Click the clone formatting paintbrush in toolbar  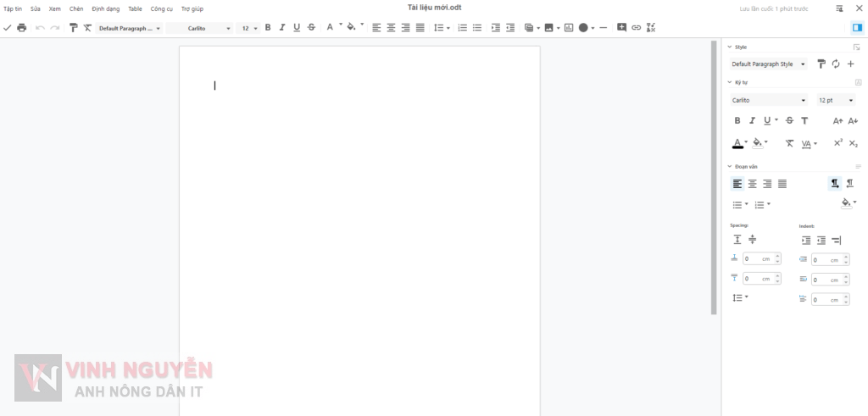(73, 28)
